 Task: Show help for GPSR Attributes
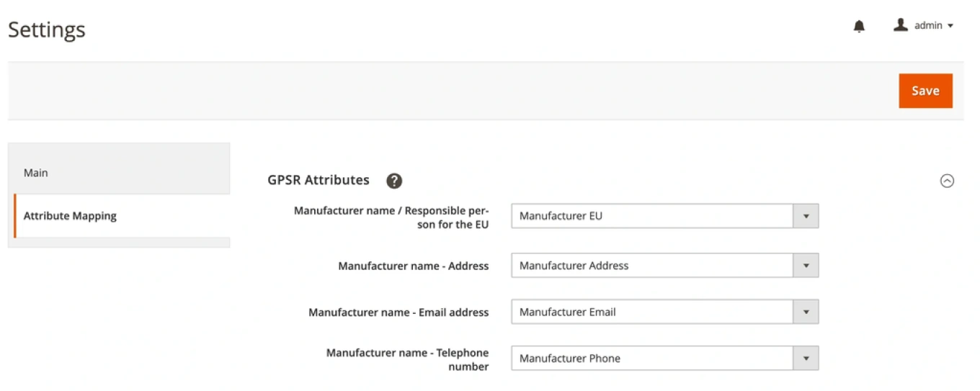394,181
